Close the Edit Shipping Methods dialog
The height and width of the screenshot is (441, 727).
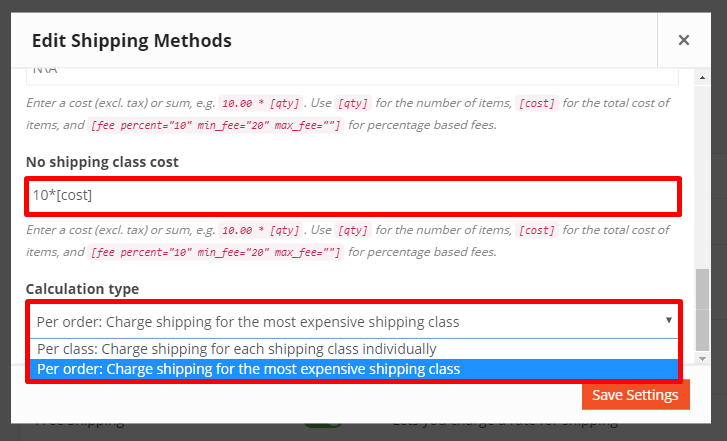[x=684, y=40]
